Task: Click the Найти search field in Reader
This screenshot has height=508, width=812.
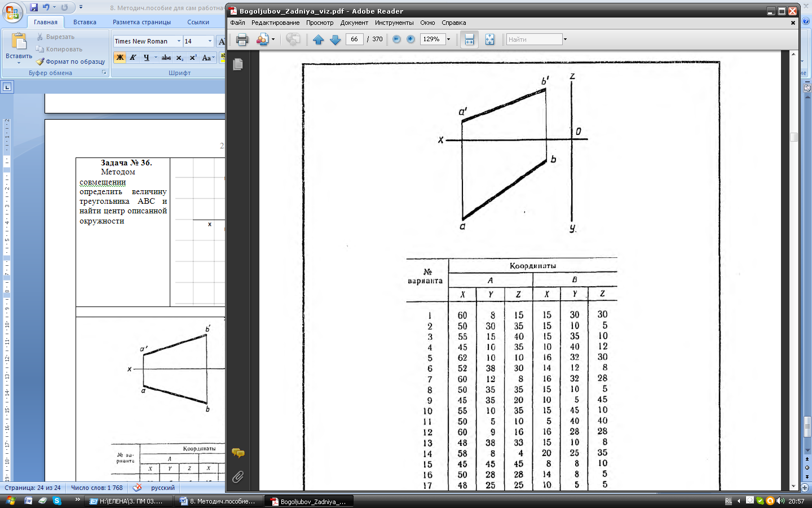Action: 534,40
